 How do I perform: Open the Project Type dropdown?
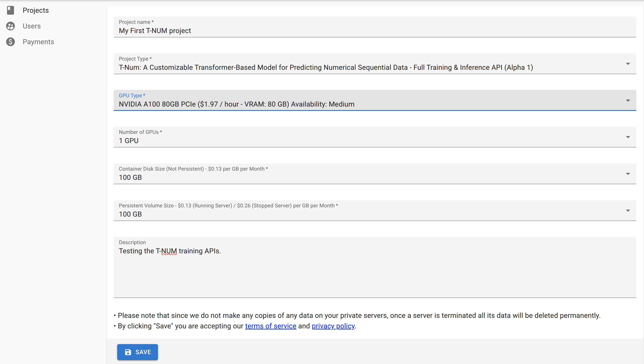(375, 63)
